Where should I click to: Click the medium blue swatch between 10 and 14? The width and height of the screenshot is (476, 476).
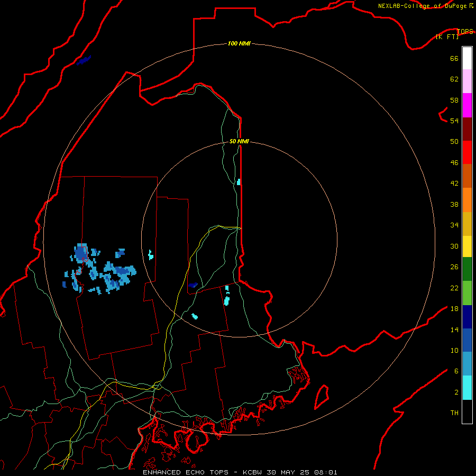(467, 340)
